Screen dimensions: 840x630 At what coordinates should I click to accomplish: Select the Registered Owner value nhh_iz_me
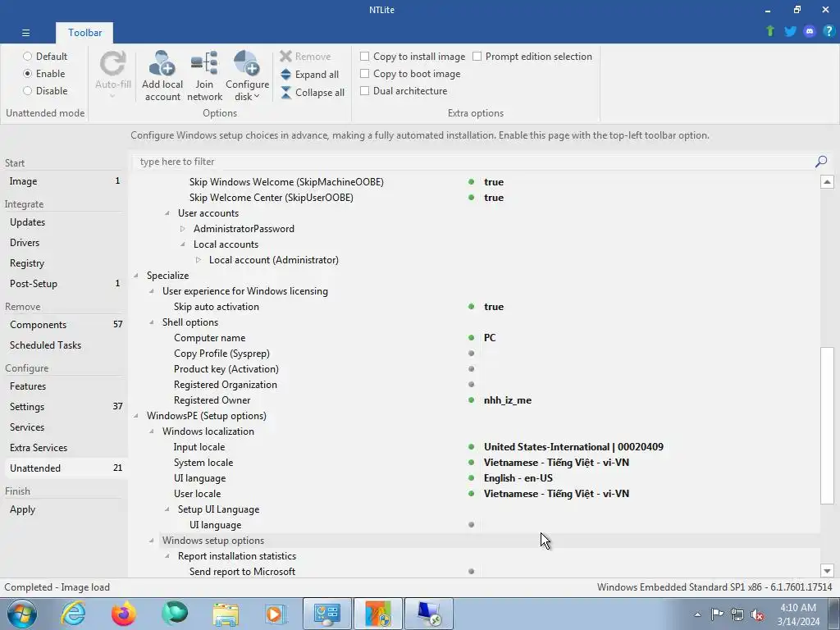click(x=507, y=400)
